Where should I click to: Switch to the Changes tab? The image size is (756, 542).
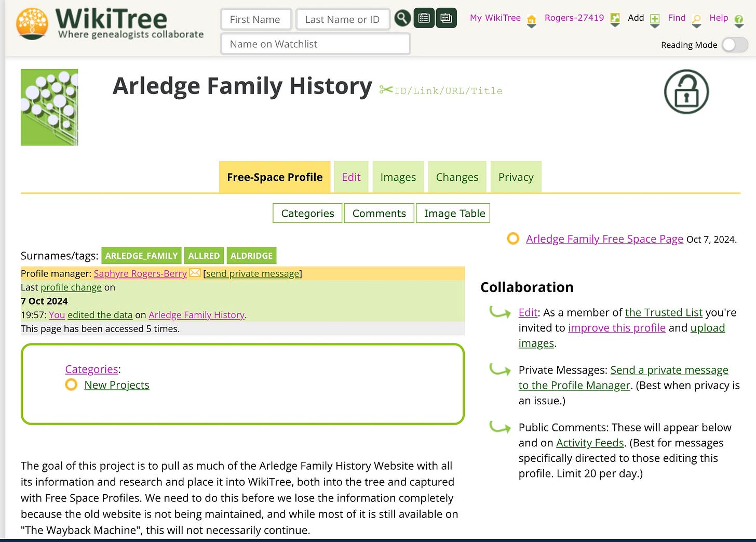tap(457, 177)
